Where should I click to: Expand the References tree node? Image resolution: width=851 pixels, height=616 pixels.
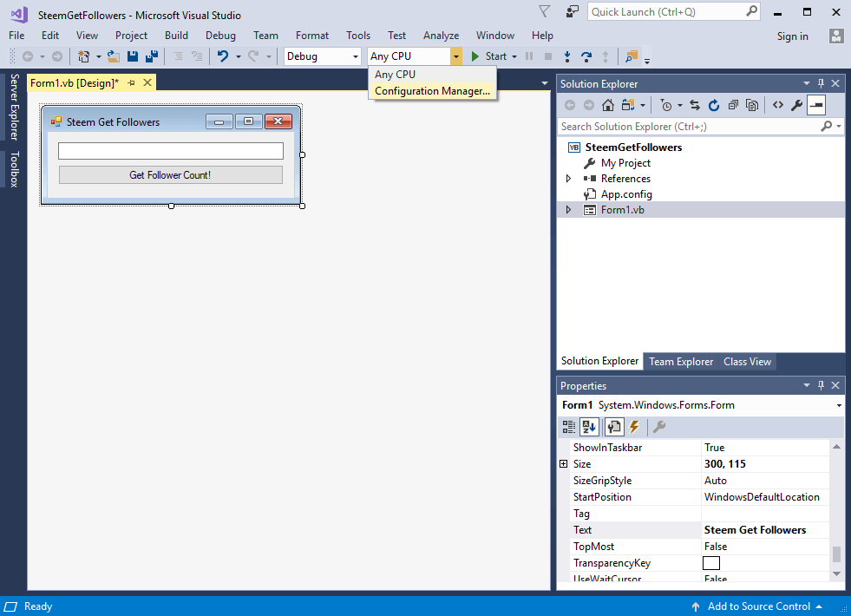(x=568, y=179)
